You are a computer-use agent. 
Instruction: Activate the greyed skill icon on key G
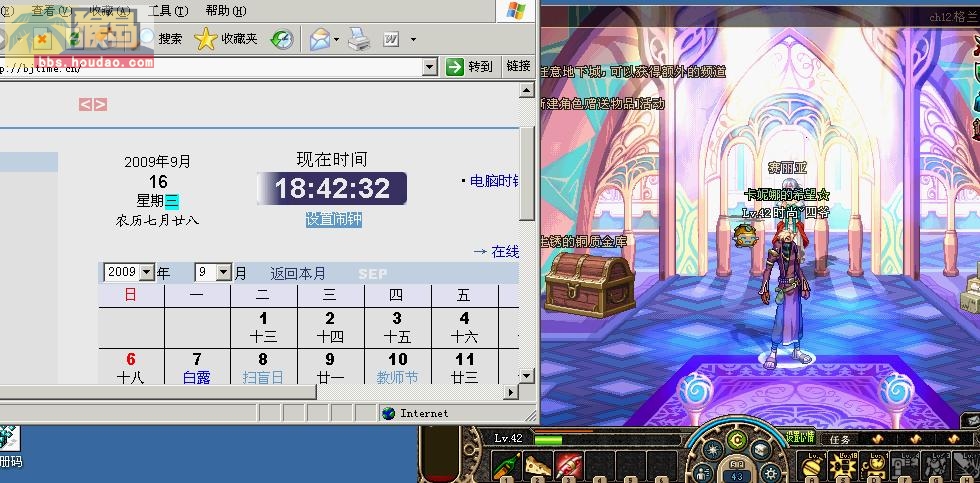935,465
